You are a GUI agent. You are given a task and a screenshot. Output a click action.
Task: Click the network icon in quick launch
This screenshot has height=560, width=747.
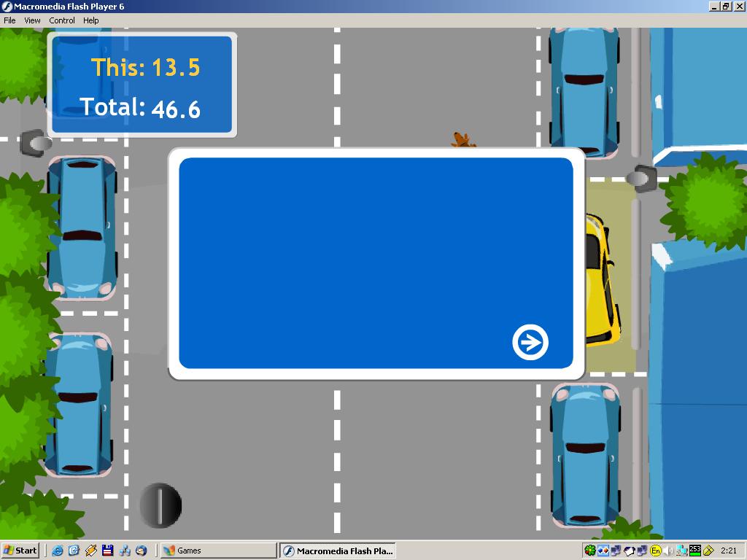click(125, 551)
